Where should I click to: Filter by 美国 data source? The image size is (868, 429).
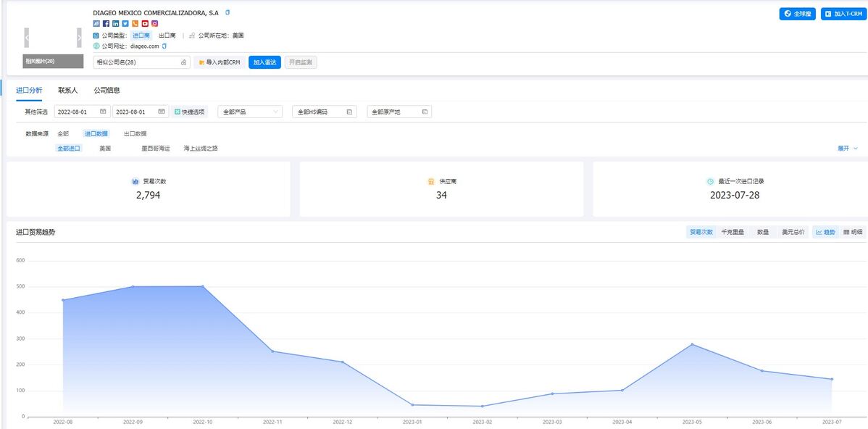tap(105, 149)
